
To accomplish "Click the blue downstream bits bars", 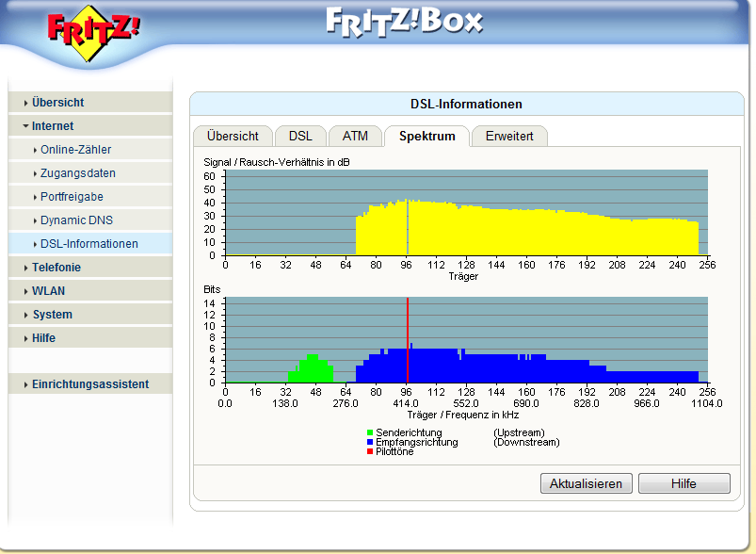I will [x=527, y=367].
